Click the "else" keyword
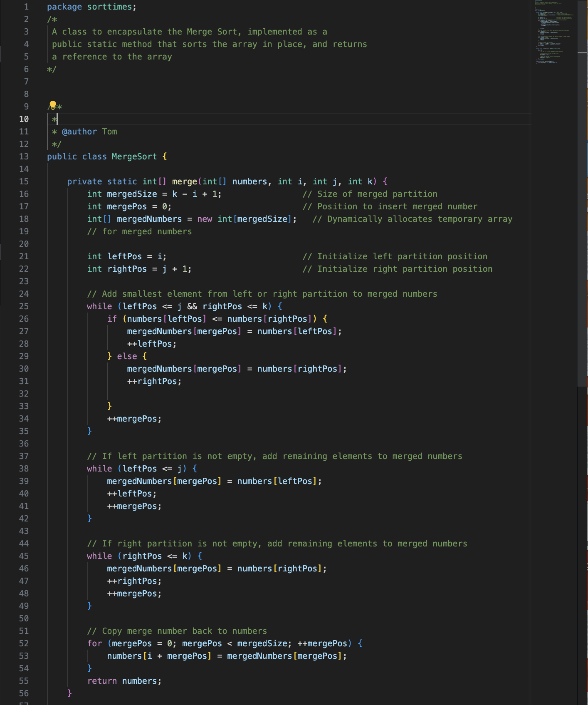Screen dimensions: 588x705 pos(127,356)
